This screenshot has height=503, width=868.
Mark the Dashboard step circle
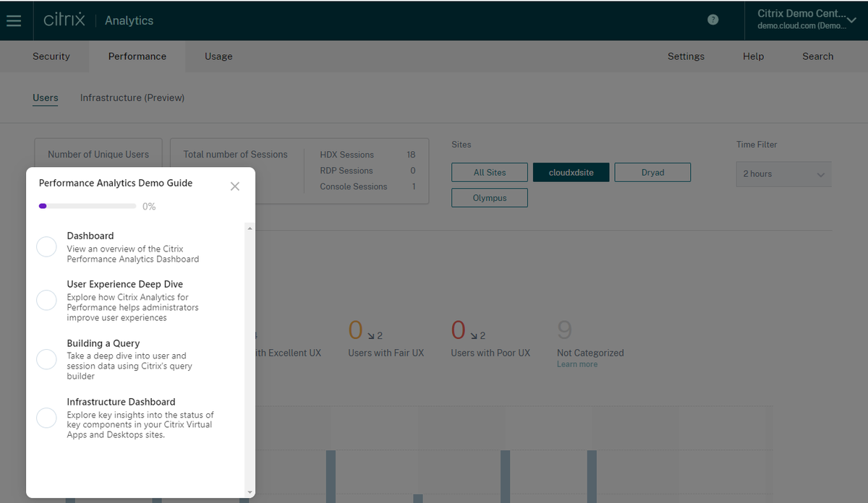coord(46,247)
